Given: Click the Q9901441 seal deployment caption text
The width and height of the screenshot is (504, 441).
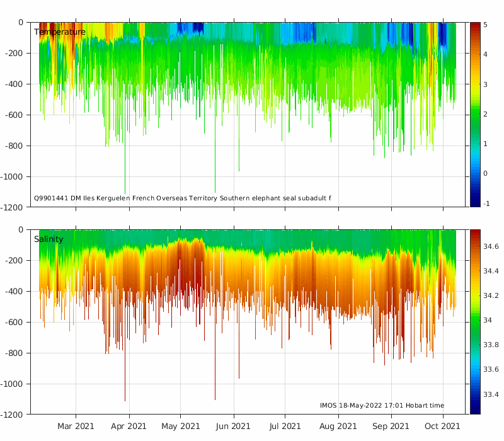Looking at the screenshot, I should point(183,198).
